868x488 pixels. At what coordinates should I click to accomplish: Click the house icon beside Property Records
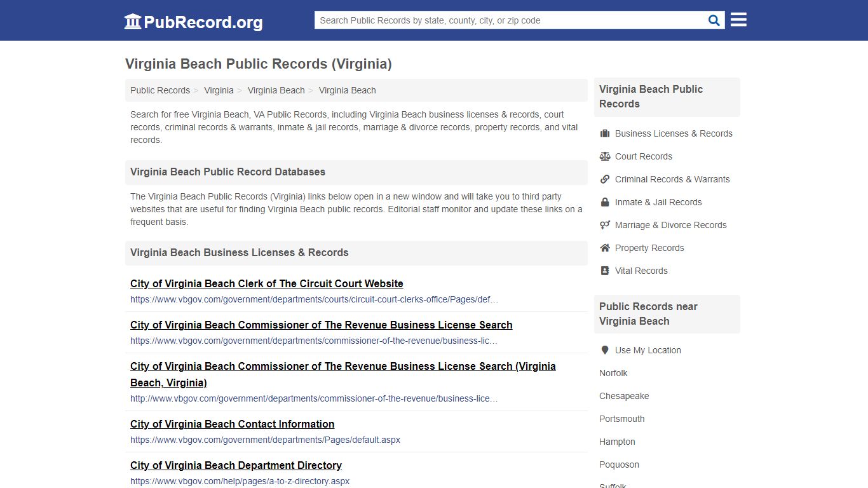coord(605,248)
